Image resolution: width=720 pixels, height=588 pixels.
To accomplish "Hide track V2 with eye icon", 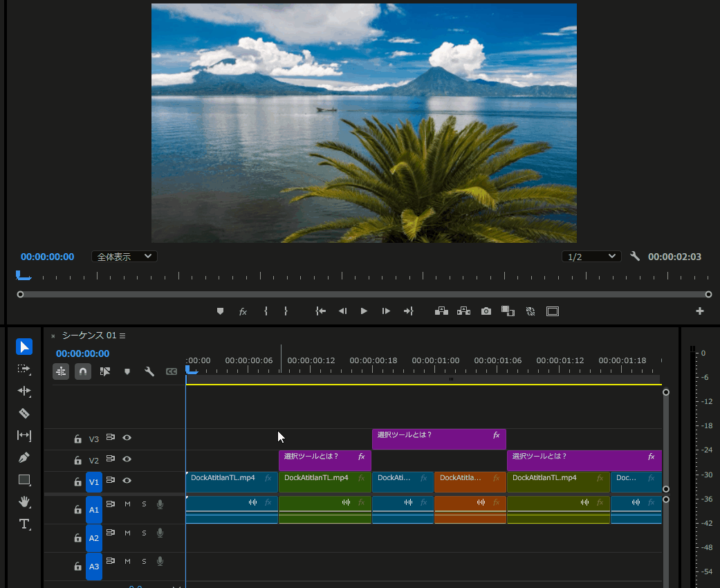I will point(127,459).
